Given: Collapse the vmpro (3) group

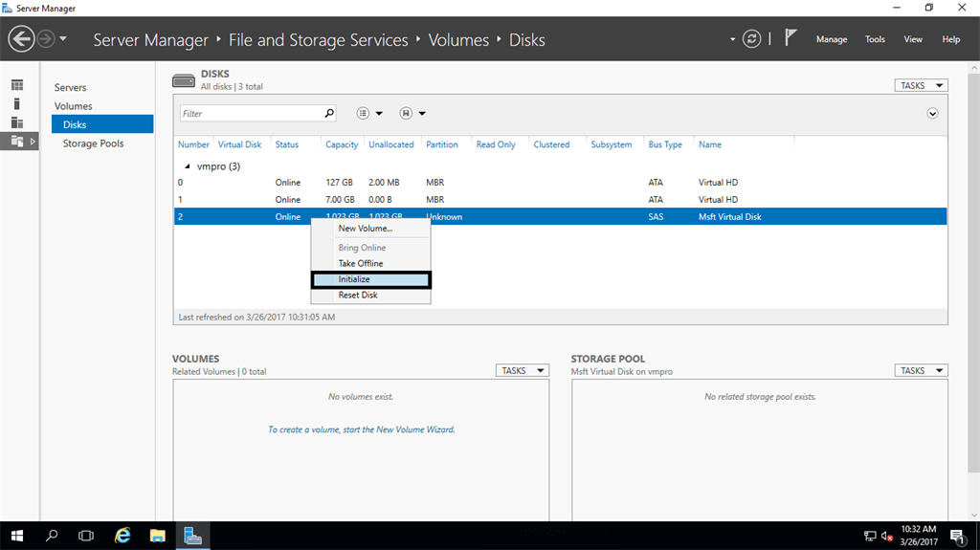Looking at the screenshot, I should [187, 166].
